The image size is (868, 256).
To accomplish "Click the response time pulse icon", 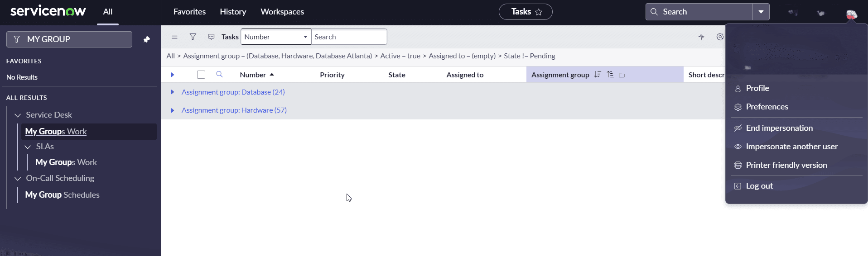I will (702, 37).
